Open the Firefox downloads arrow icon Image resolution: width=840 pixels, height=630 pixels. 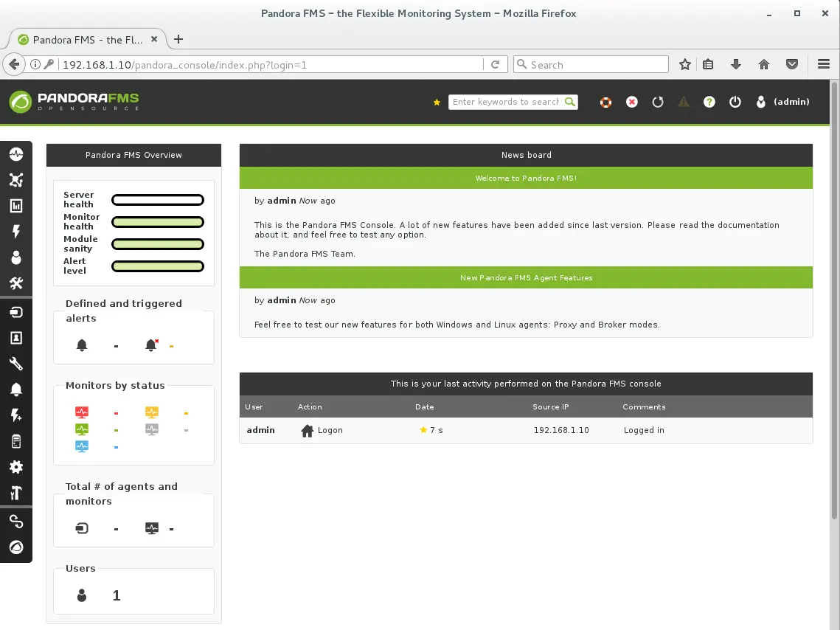pyautogui.click(x=736, y=64)
